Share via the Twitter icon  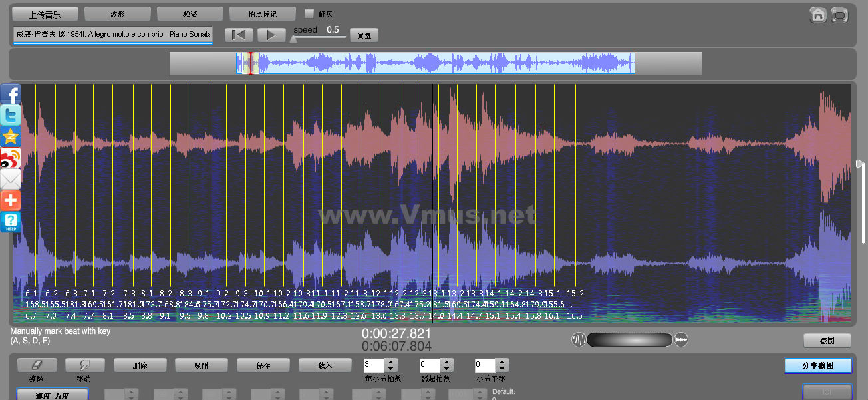[11, 116]
